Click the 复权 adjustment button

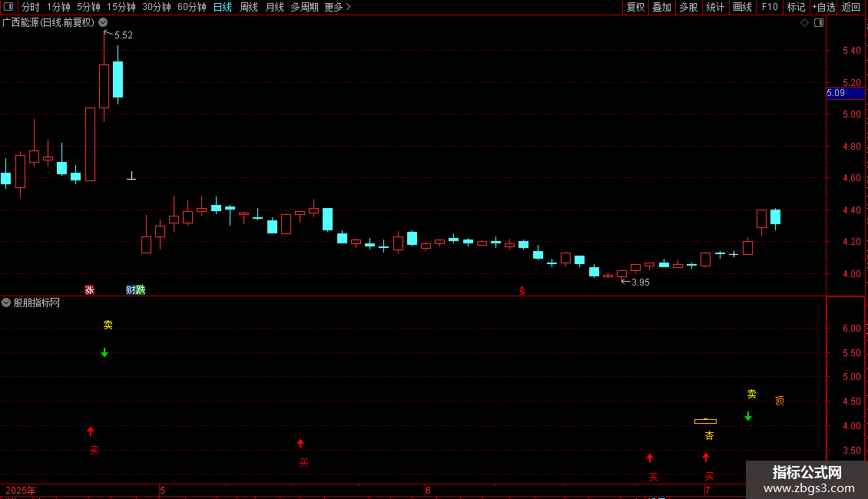click(635, 7)
